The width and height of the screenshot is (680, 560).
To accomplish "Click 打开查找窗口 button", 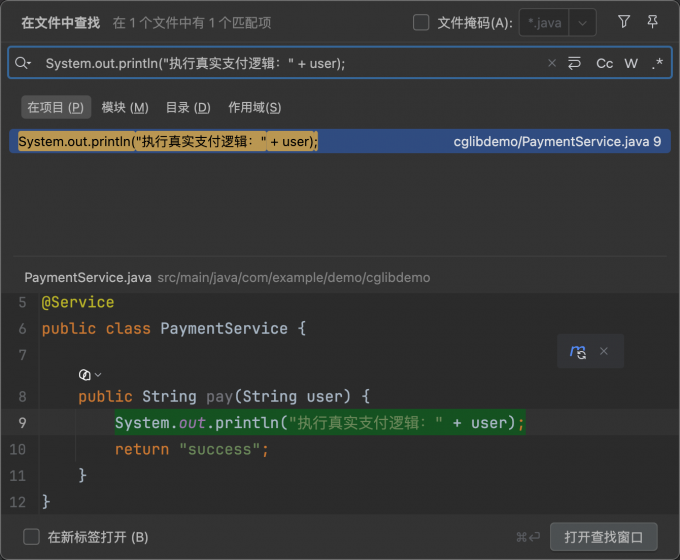I will point(604,537).
